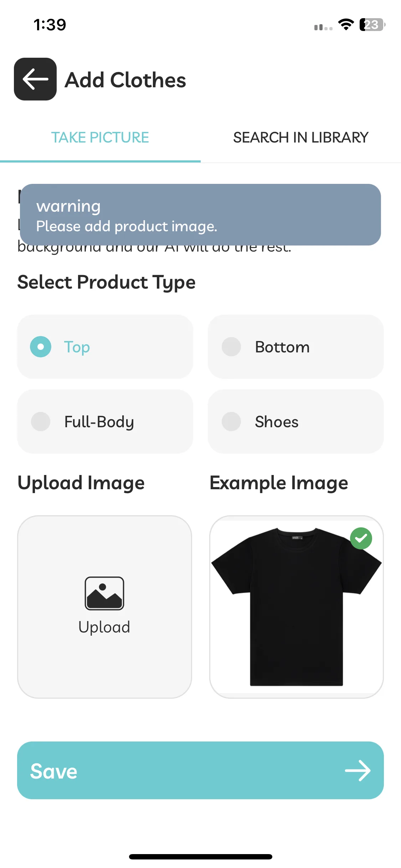Dismiss the warning toast notification
The height and width of the screenshot is (868, 401).
(x=200, y=215)
